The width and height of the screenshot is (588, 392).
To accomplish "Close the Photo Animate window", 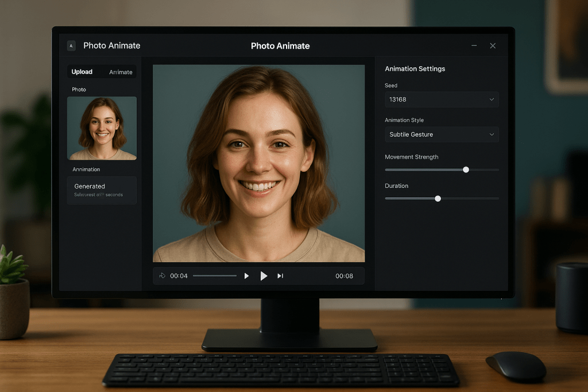I will point(493,46).
